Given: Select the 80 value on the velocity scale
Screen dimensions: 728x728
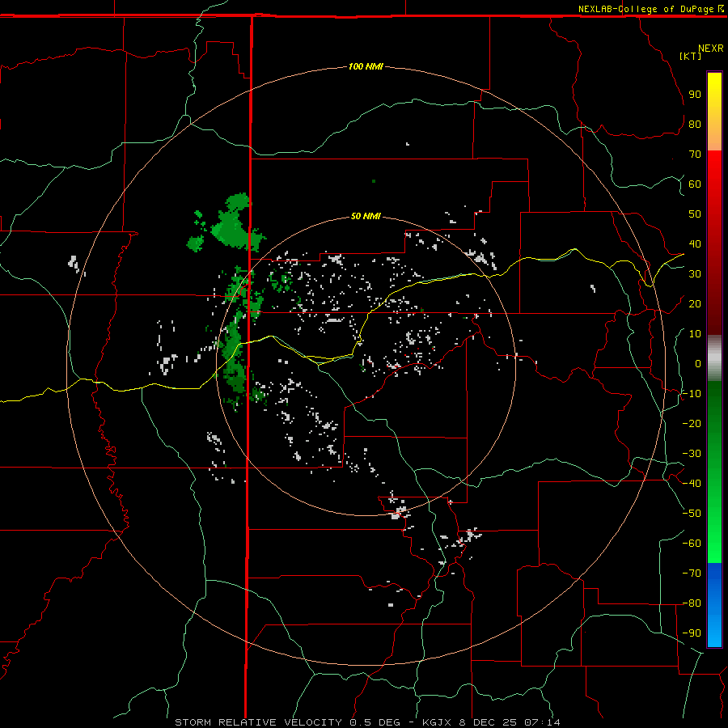Looking at the screenshot, I should pos(695,124).
